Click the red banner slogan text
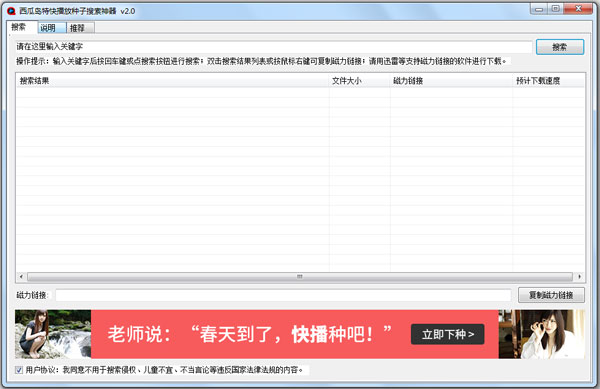Viewport: 600px width, 389px height. click(249, 334)
